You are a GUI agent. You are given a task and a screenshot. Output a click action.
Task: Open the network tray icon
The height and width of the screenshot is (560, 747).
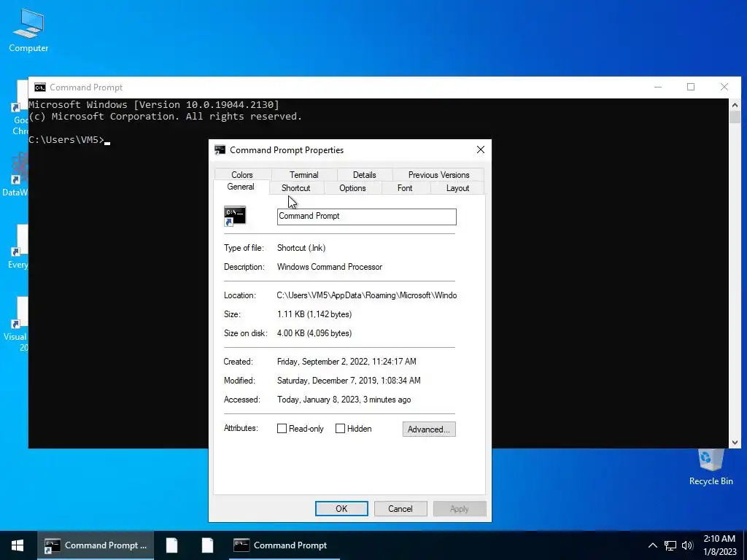pyautogui.click(x=670, y=545)
